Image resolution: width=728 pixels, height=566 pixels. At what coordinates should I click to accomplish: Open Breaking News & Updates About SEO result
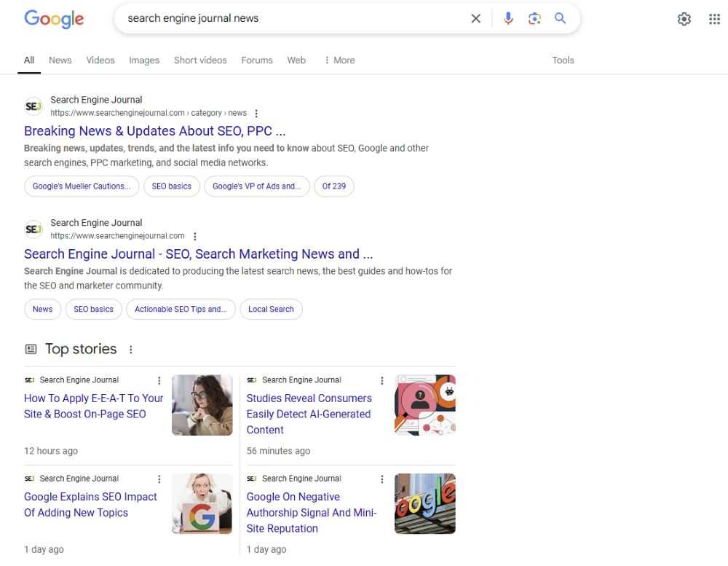coord(154,131)
